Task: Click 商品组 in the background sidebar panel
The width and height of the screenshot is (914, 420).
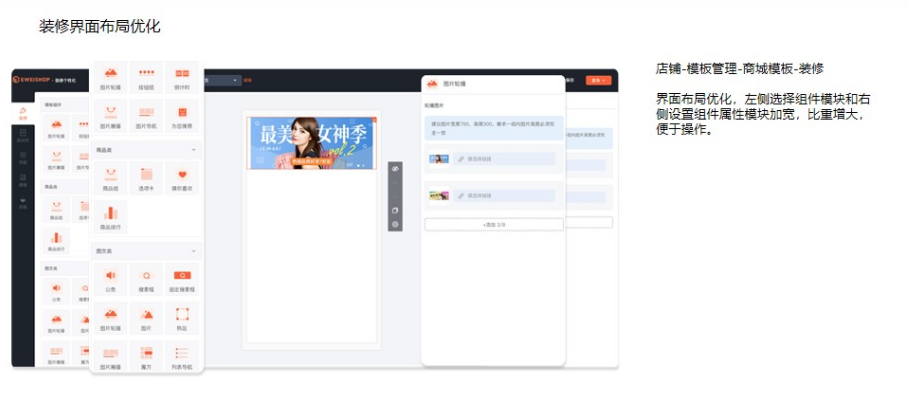Action: (x=56, y=210)
